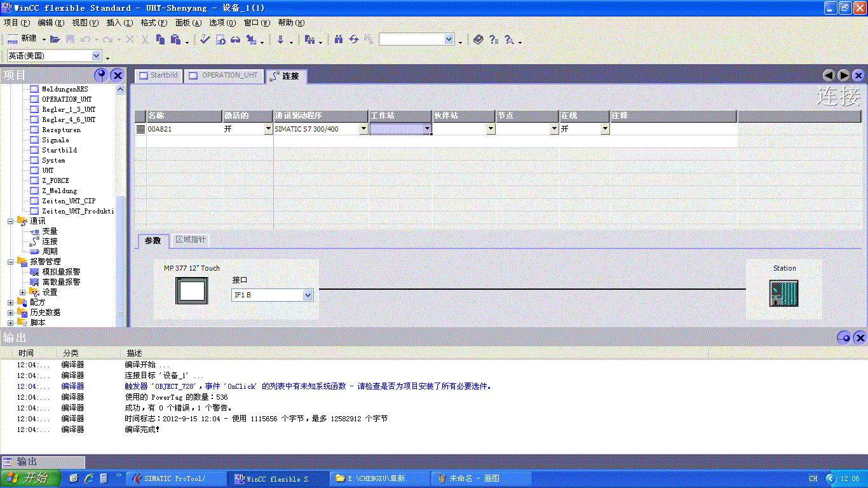Click the project tree scrollbar up arrow
This screenshot has height=488, width=868.
click(x=120, y=90)
